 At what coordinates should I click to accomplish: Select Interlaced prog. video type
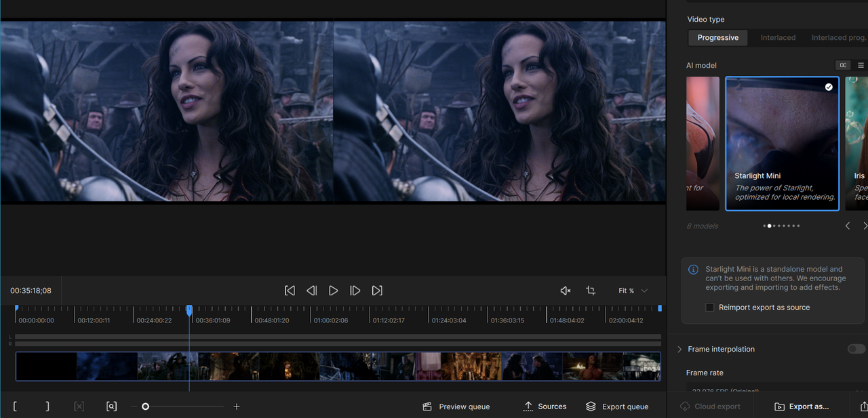[x=838, y=38]
